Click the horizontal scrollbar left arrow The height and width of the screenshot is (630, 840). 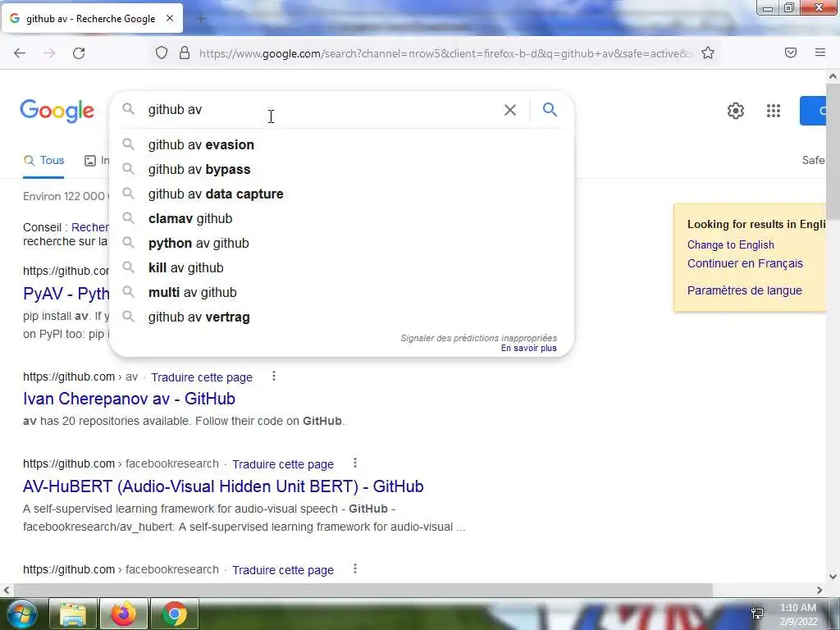tap(7, 591)
